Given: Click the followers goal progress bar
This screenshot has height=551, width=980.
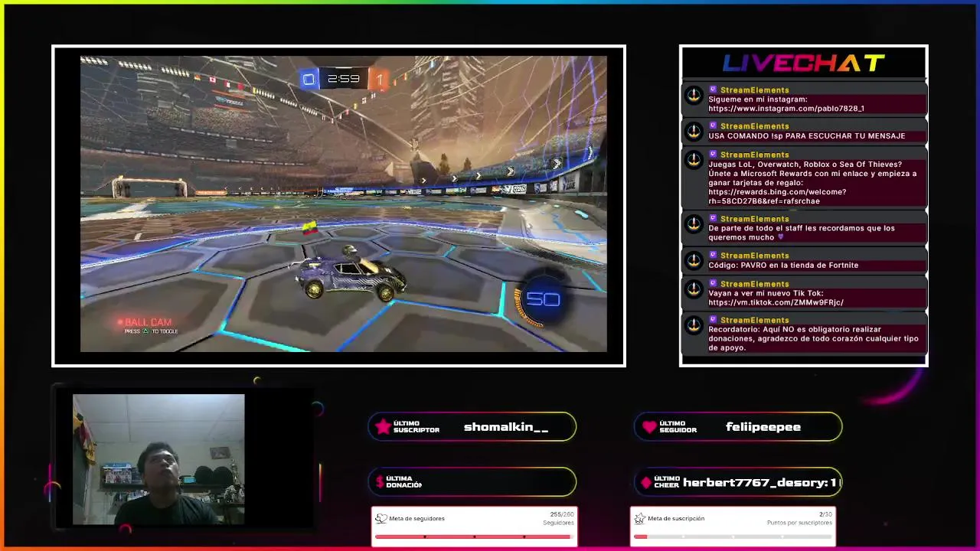Looking at the screenshot, I should click(x=473, y=536).
